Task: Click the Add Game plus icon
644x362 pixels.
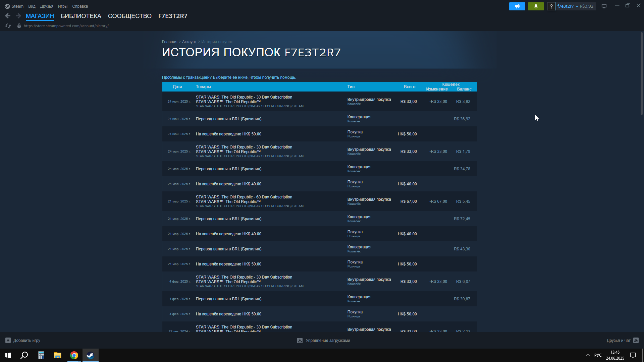Action: 8,340
